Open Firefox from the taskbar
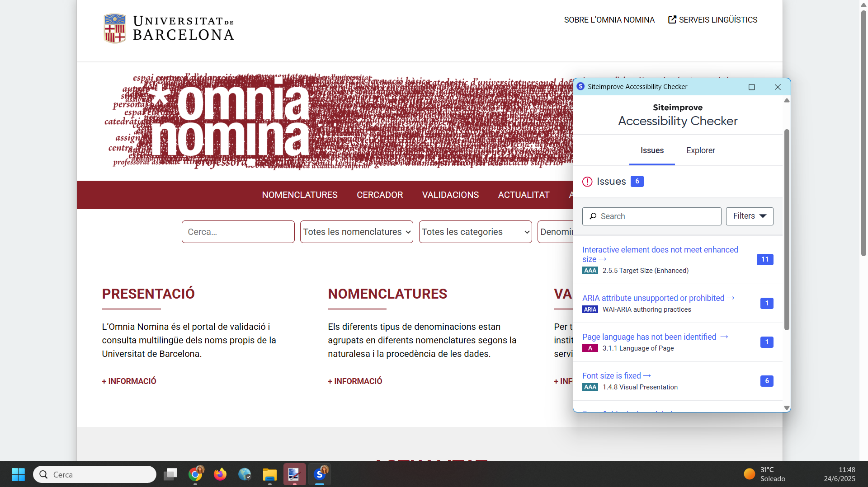 (x=220, y=474)
